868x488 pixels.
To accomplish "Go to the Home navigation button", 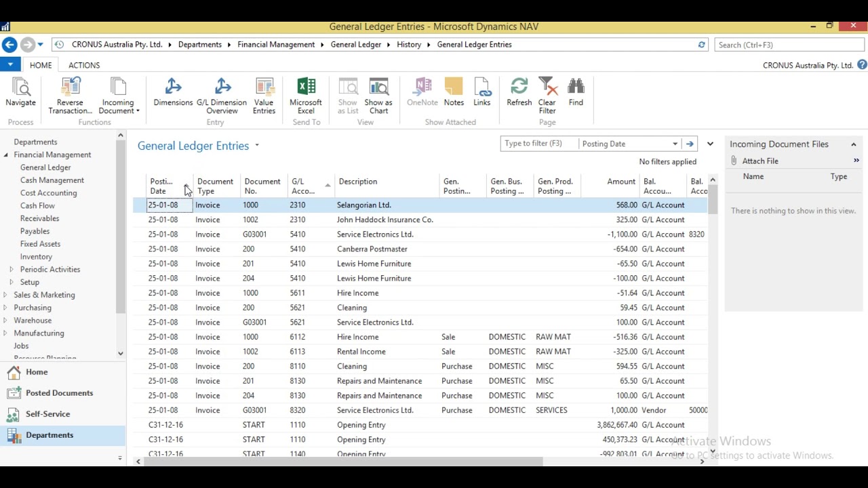I will tap(62, 372).
